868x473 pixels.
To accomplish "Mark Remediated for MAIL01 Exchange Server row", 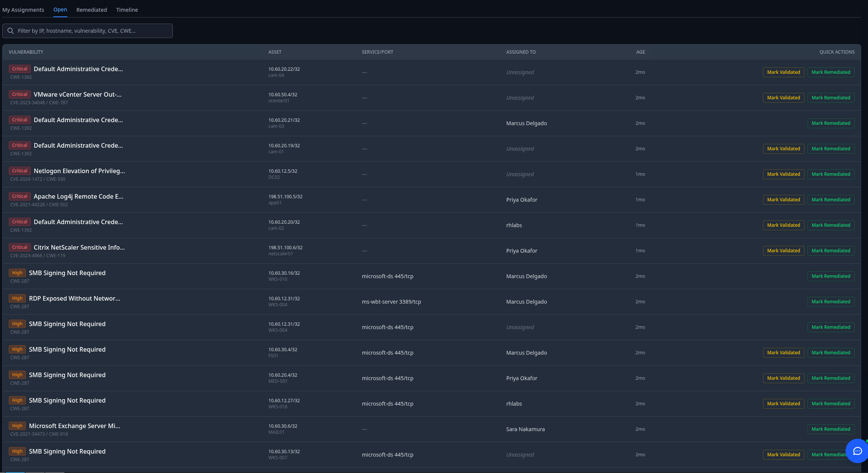I will 831,429.
